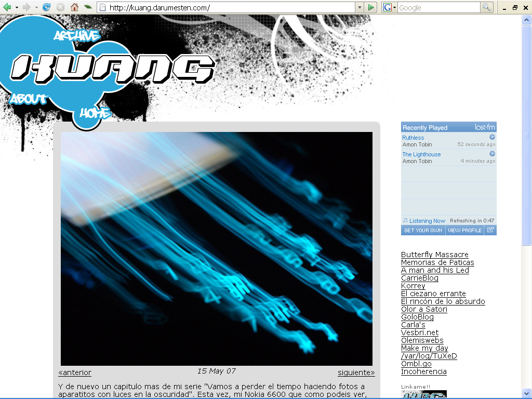532x399 pixels.
Task: Play the Ruthless track in Last.fm widget
Action: 492,137
